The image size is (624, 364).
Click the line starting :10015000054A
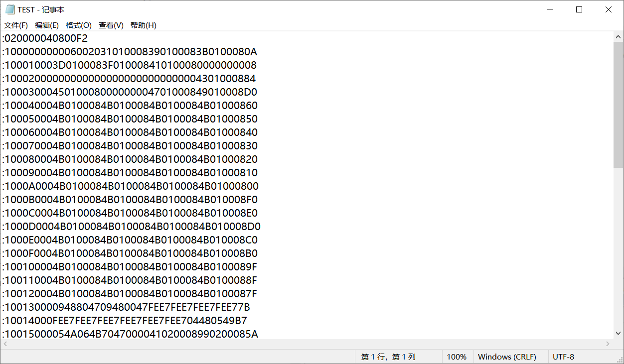pos(130,334)
